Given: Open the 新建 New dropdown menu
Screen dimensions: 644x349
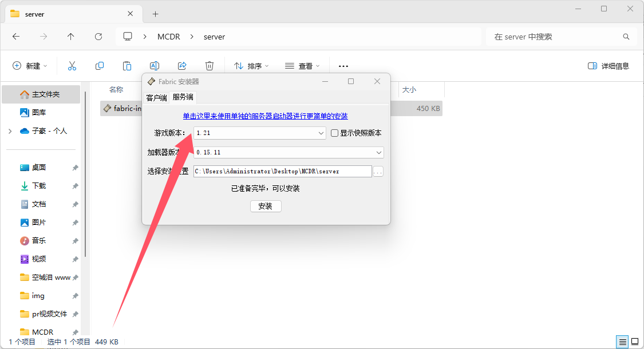Looking at the screenshot, I should point(30,66).
